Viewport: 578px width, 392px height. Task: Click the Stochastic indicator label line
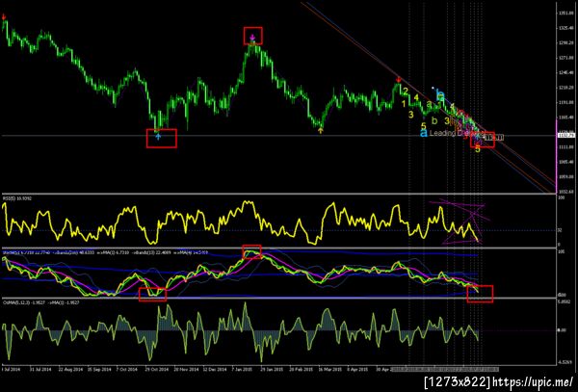[105, 252]
